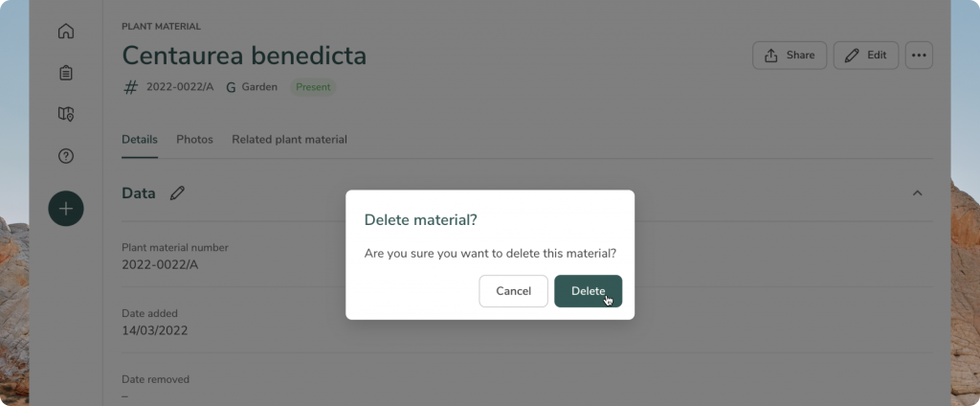Open the map location icon in sidebar
Viewport: 980px width, 406px height.
66,114
